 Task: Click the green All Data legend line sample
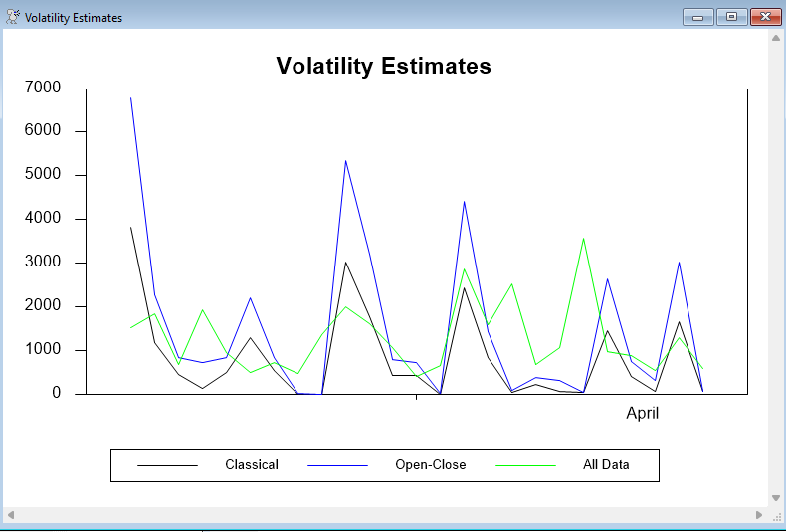coord(525,465)
